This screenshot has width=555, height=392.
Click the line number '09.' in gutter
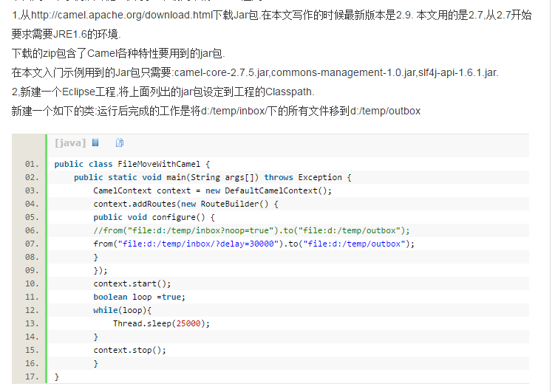33,270
